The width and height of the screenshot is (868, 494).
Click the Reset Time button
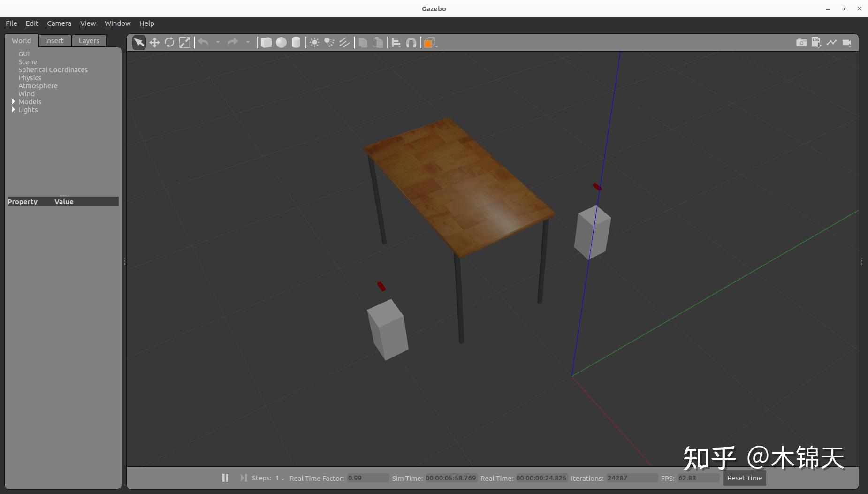(x=744, y=478)
